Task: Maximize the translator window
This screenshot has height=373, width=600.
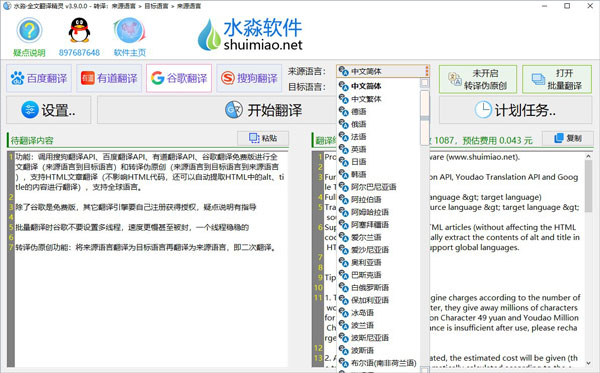Action: [x=567, y=6]
